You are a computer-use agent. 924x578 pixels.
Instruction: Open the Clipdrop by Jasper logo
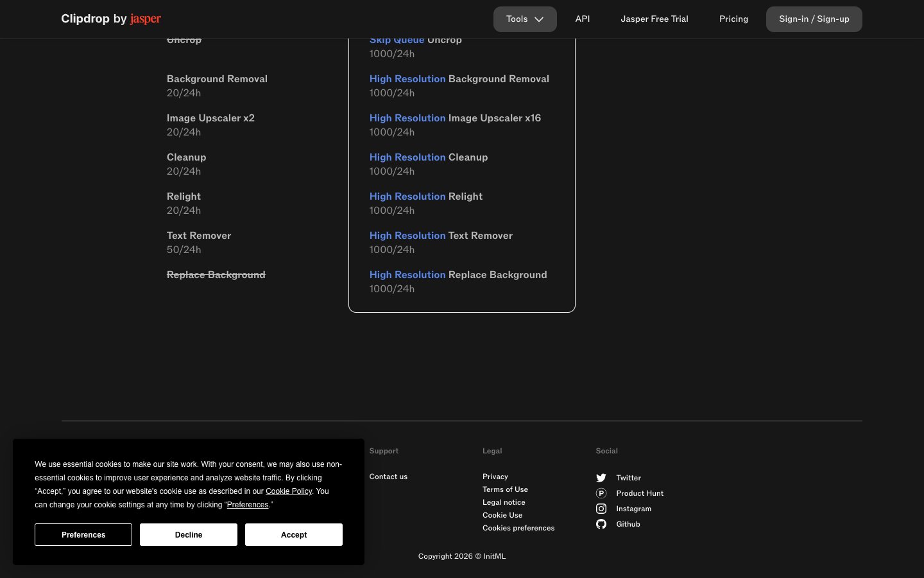111,19
